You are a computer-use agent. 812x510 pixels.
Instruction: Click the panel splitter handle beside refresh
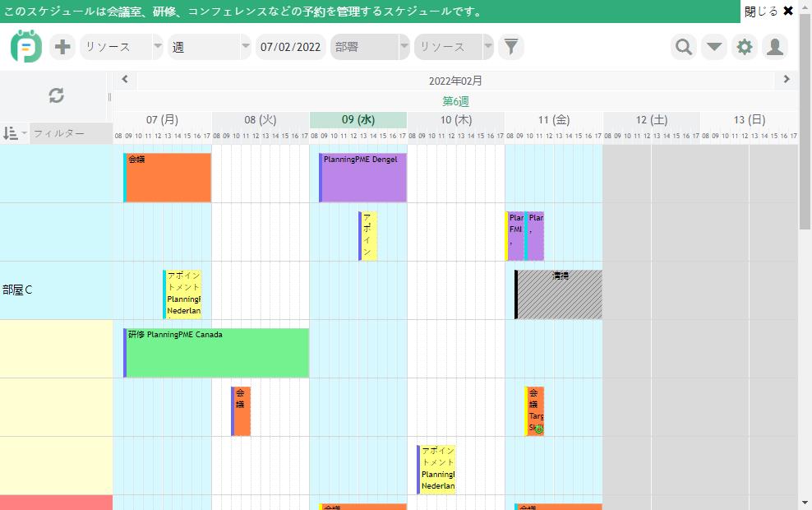tap(109, 97)
